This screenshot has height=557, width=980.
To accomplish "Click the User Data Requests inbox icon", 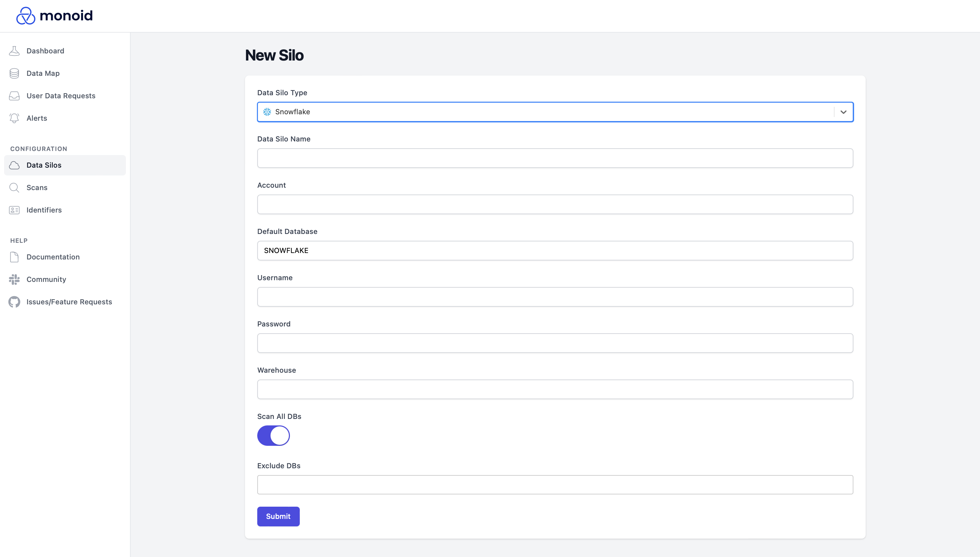I will coord(14,96).
